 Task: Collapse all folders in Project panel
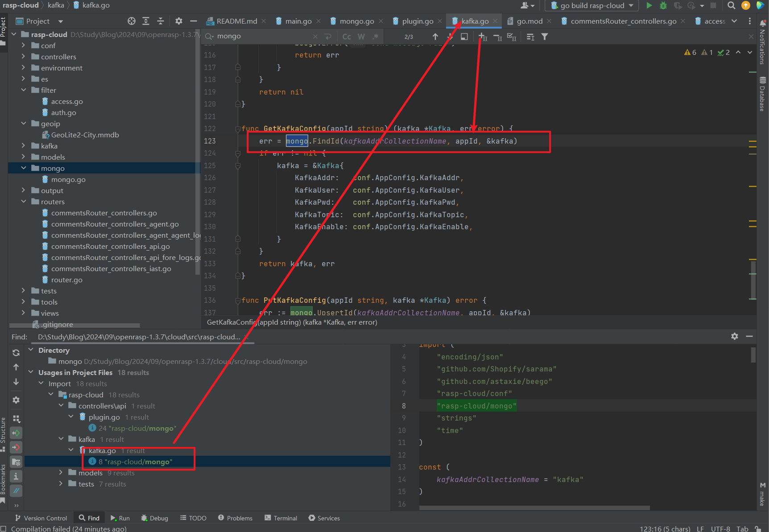[x=161, y=21]
